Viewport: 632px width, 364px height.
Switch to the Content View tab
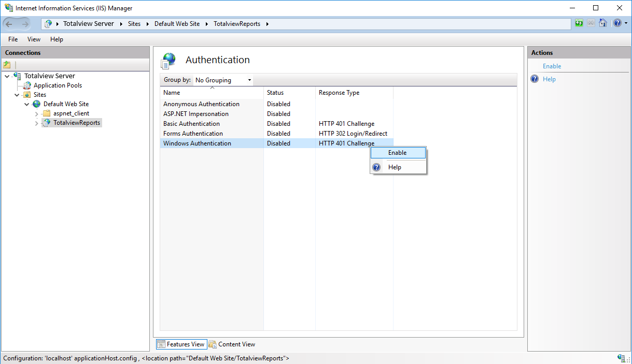pyautogui.click(x=232, y=344)
